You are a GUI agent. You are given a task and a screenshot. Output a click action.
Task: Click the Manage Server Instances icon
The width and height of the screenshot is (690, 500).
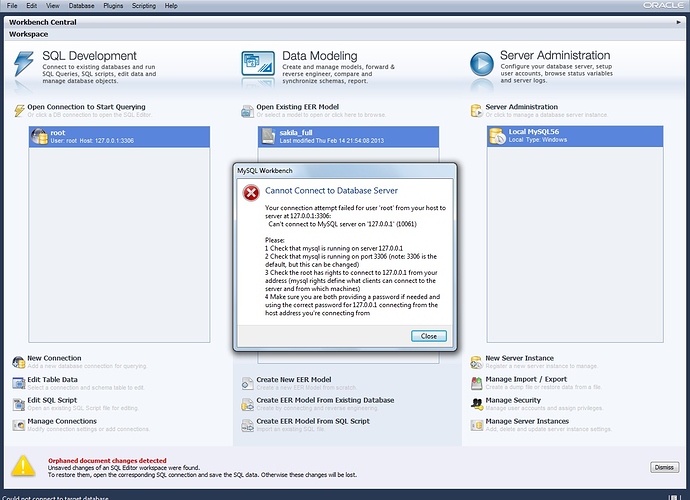[x=477, y=425]
